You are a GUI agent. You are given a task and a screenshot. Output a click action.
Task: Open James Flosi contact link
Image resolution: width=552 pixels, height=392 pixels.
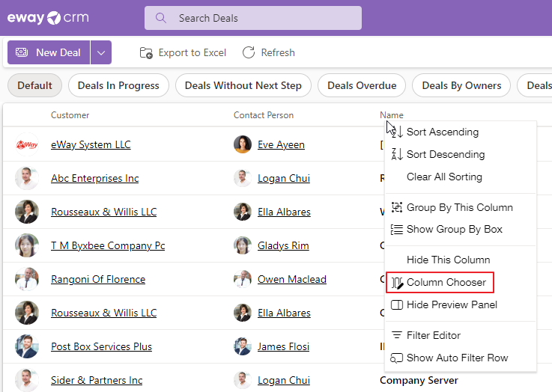(283, 346)
